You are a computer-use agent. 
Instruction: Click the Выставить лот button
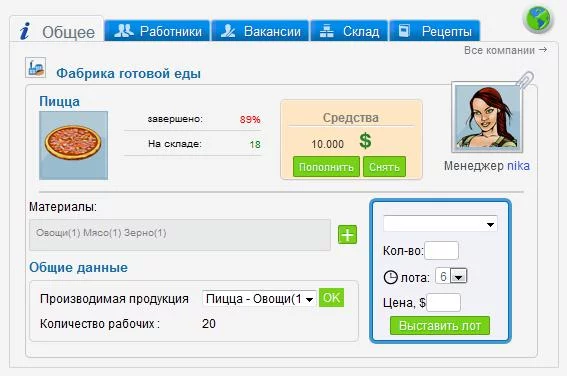(440, 326)
